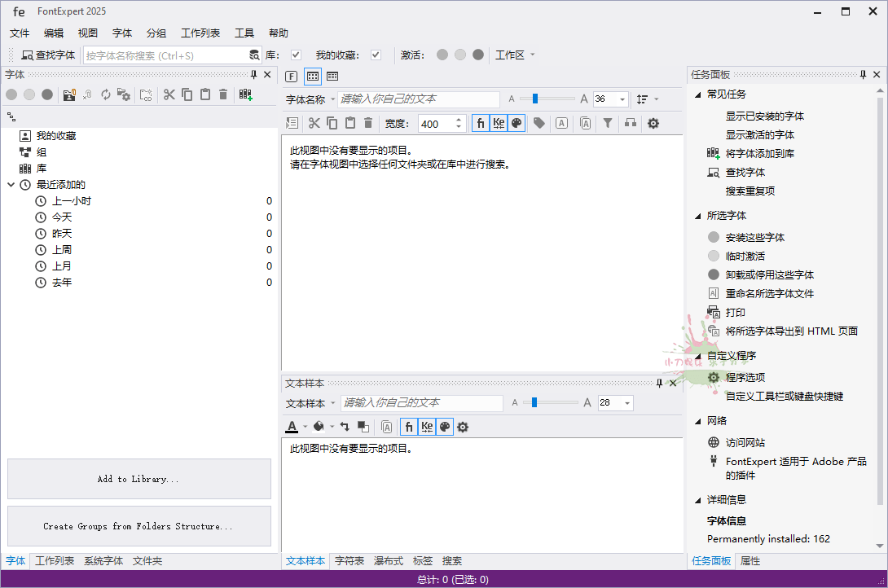Screen dimensions: 888x588
Task: Open the 工具 menu
Action: pos(244,33)
